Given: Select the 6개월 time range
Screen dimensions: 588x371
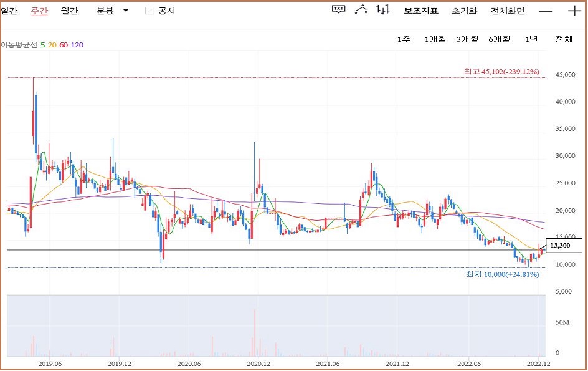Looking at the screenshot, I should click(499, 39).
